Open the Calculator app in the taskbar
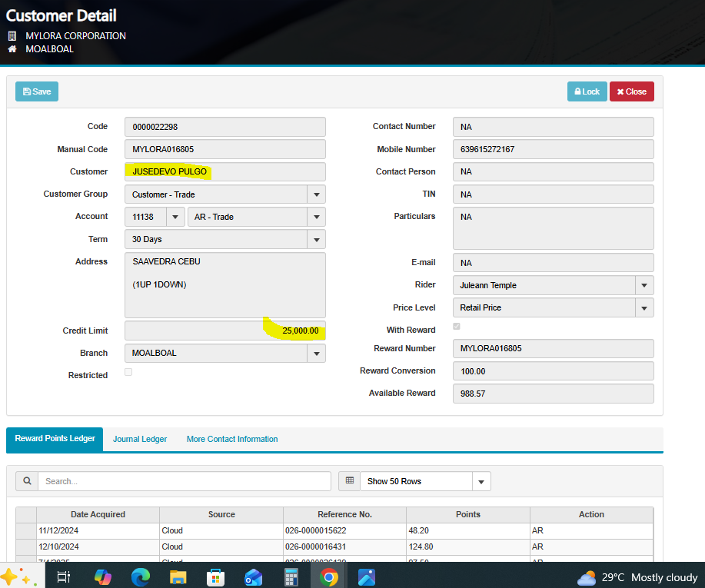The image size is (705, 588). pyautogui.click(x=291, y=576)
